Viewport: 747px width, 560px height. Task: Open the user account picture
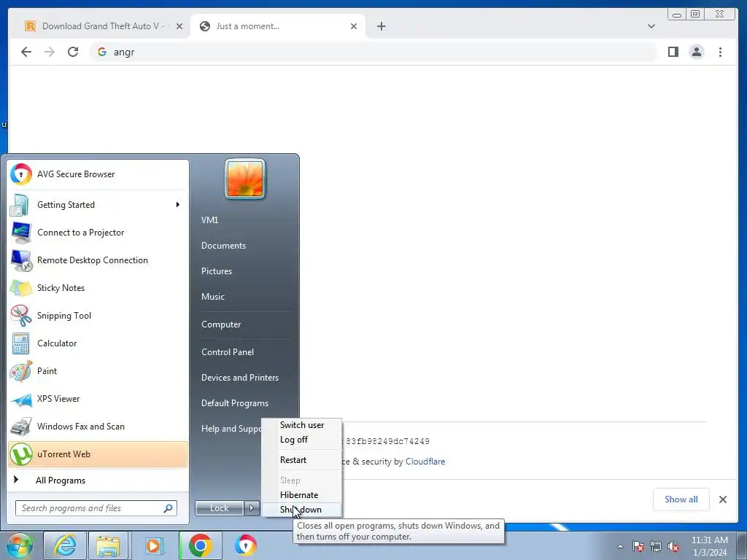tap(245, 179)
